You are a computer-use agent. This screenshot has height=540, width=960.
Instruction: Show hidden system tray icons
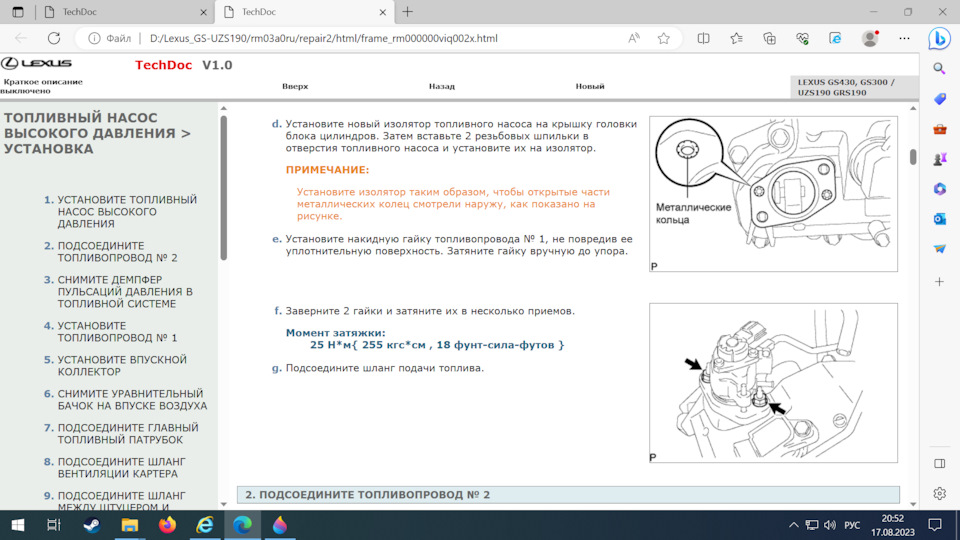pyautogui.click(x=793, y=525)
